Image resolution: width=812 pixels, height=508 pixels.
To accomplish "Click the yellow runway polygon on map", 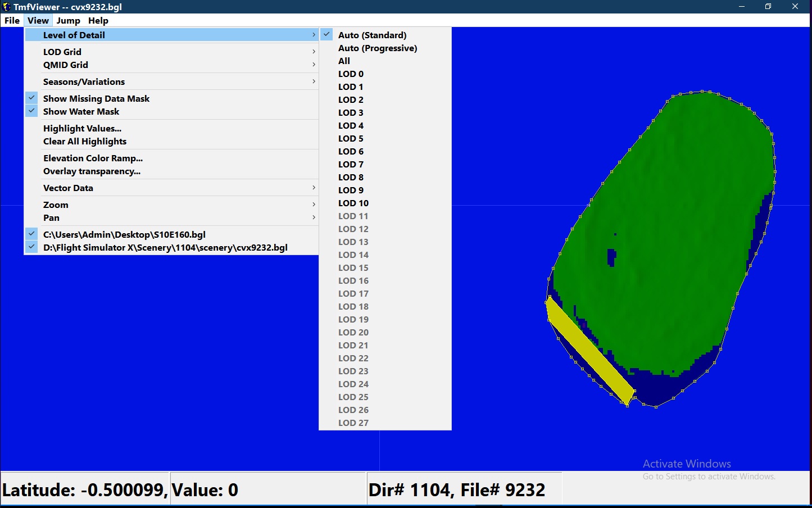I will click(590, 351).
